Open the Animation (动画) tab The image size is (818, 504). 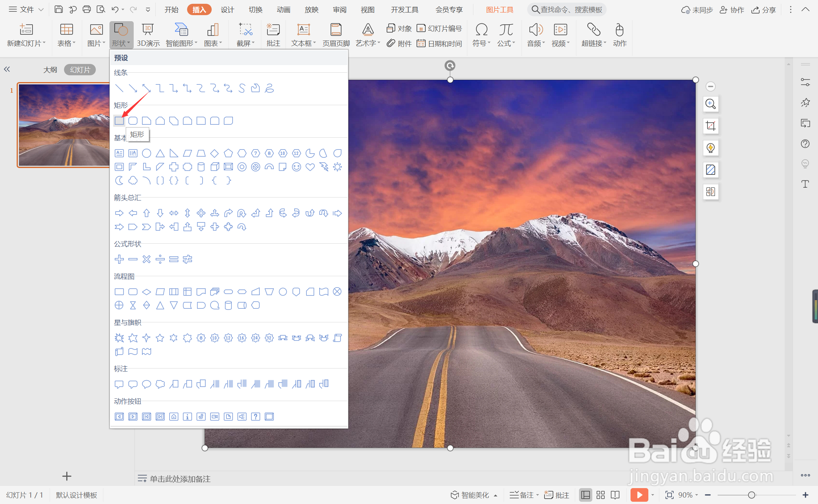tap(283, 10)
